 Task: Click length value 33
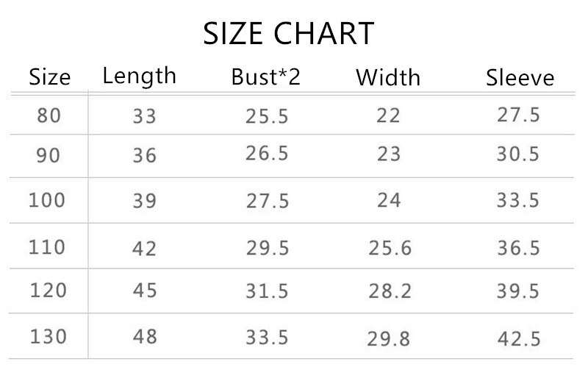[144, 116]
